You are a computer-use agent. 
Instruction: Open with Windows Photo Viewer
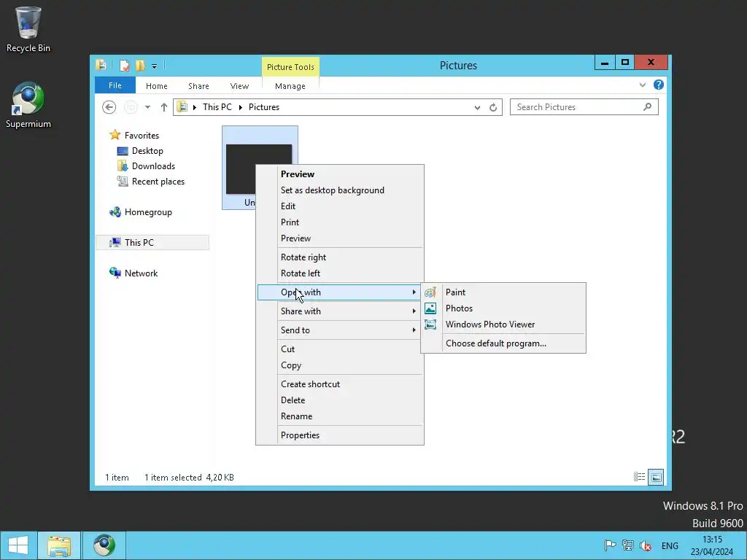click(503, 324)
